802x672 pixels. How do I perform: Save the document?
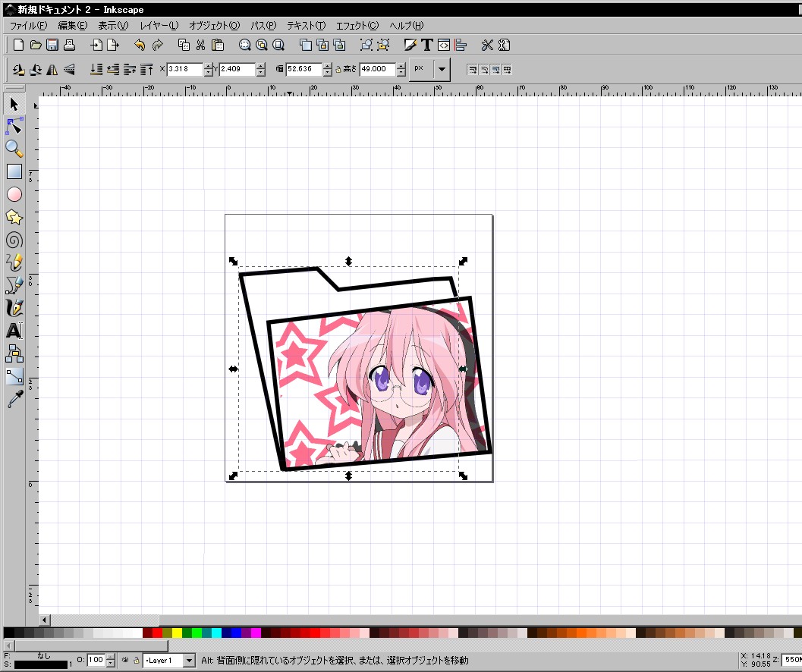pos(52,45)
